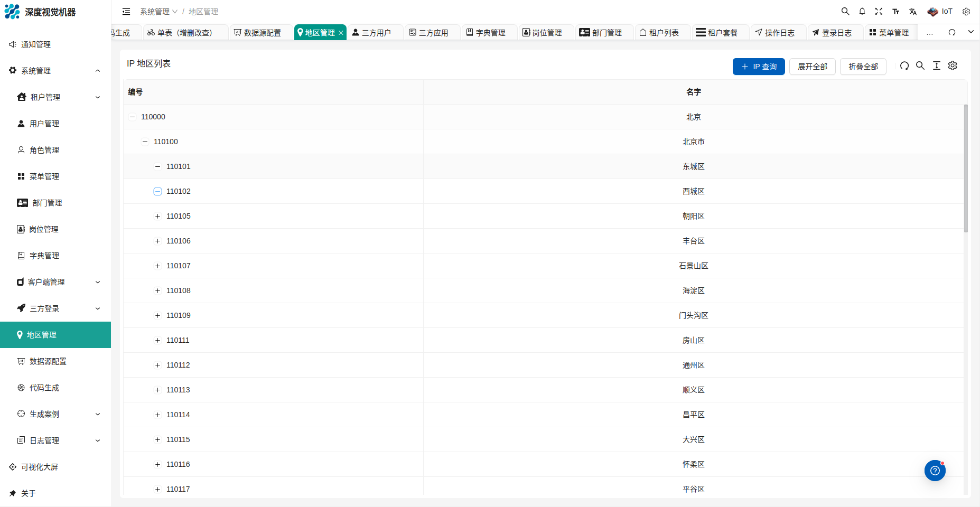Collapse the 110102 西城区 row
980x507 pixels.
pos(157,191)
